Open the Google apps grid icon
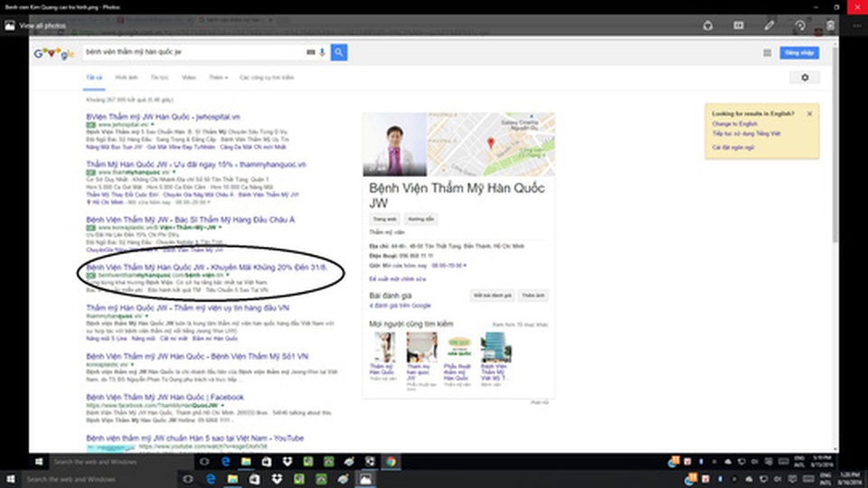The height and width of the screenshot is (488, 868). coord(767,53)
